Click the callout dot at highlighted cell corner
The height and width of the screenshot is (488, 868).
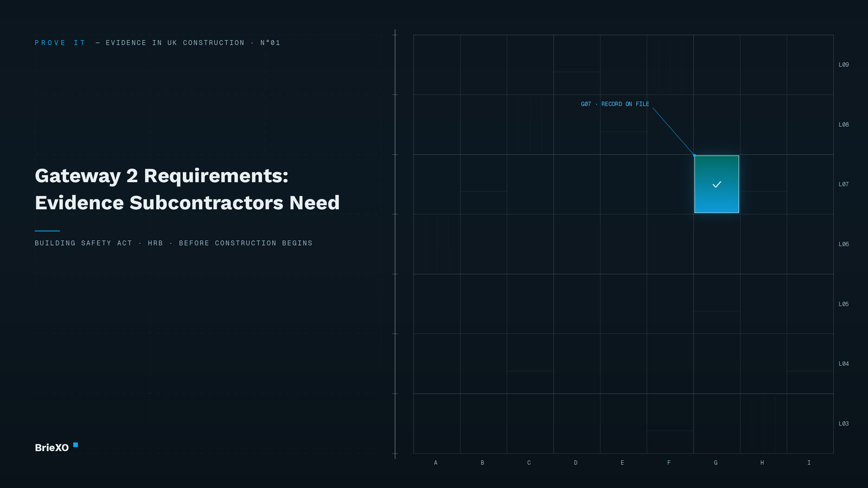(x=694, y=156)
